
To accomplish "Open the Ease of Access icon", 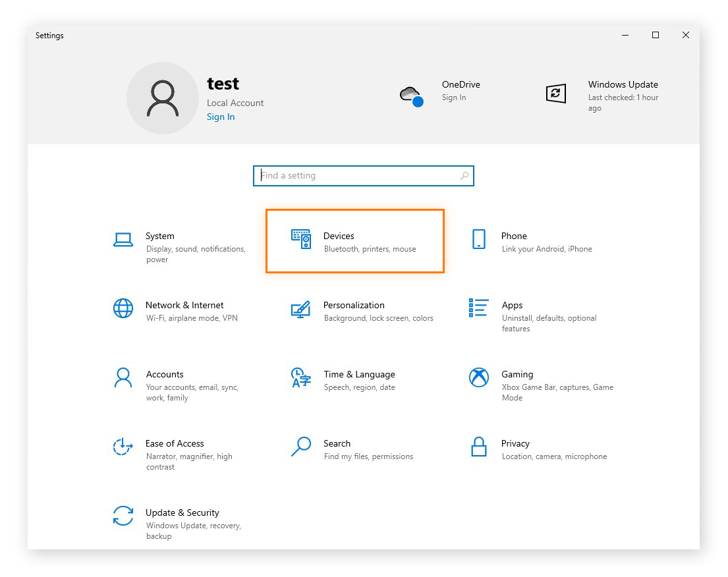I will pyautogui.click(x=123, y=447).
